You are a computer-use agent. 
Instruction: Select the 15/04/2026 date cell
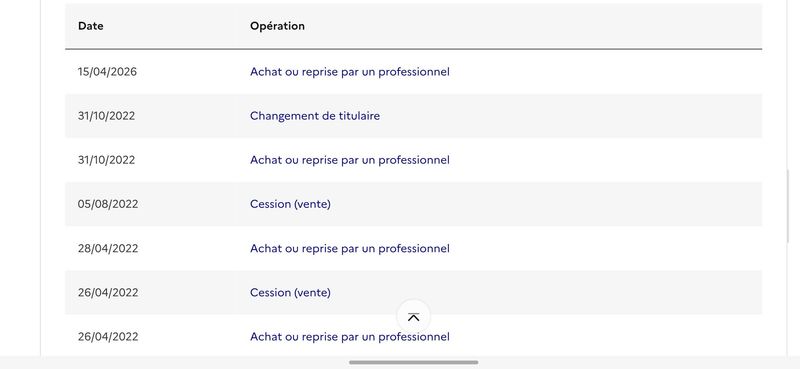point(107,72)
